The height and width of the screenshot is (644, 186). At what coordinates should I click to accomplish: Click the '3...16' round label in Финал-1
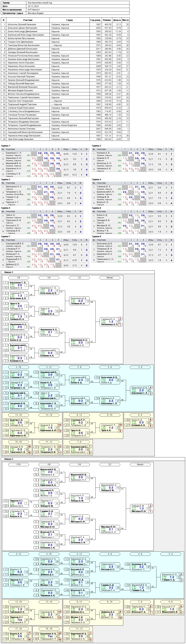click(x=18, y=367)
